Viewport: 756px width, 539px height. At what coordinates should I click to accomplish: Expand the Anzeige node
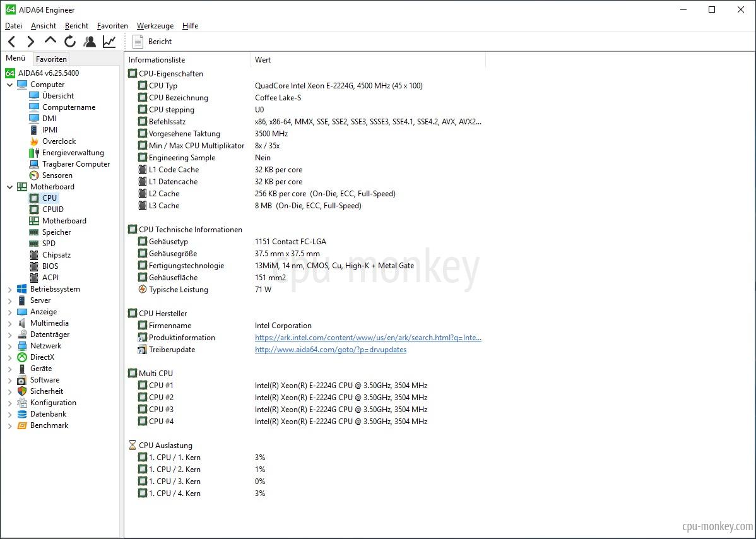tap(9, 312)
